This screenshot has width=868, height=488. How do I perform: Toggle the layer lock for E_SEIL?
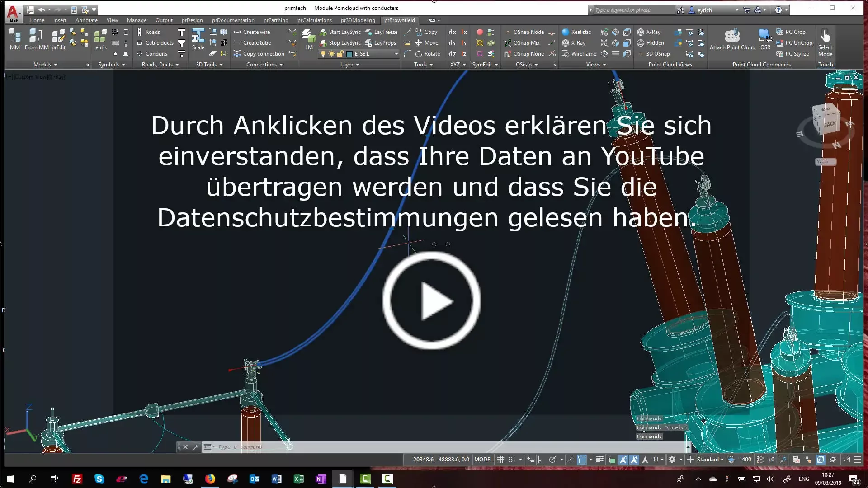click(x=340, y=54)
